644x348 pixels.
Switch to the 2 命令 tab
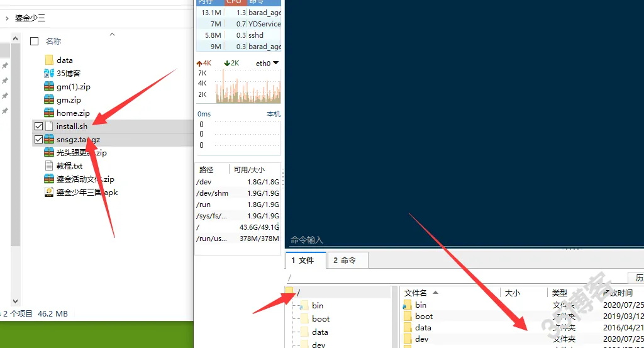[347, 260]
